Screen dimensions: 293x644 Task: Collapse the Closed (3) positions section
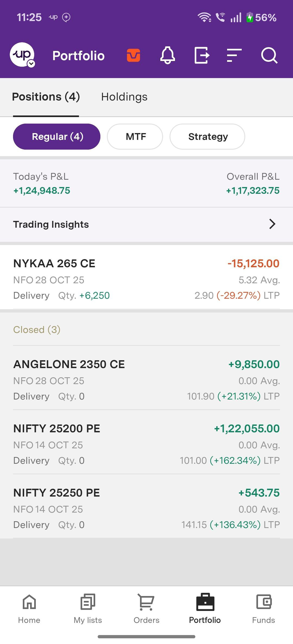tap(37, 330)
